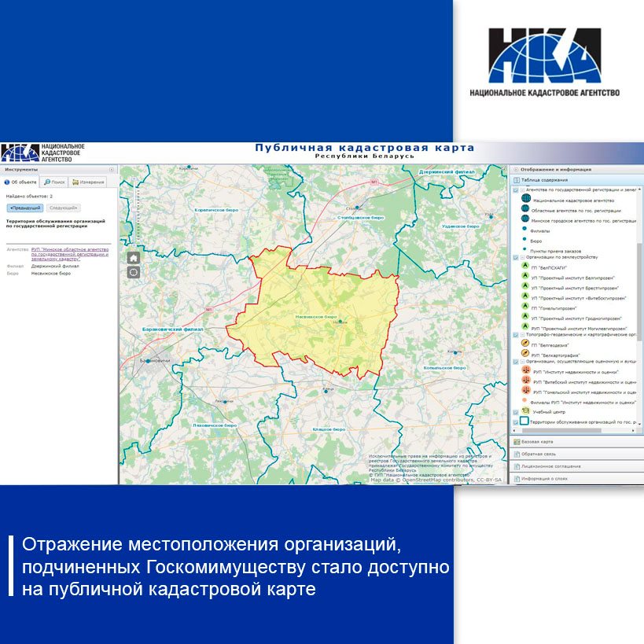The width and height of the screenshot is (644, 644).
Task: Uncheck the Организации по землеустройству layer
Action: pos(516,257)
